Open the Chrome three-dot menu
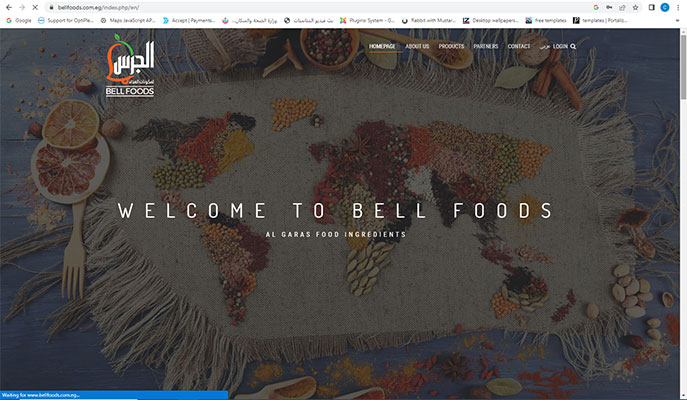This screenshot has width=687, height=400. 678,7
